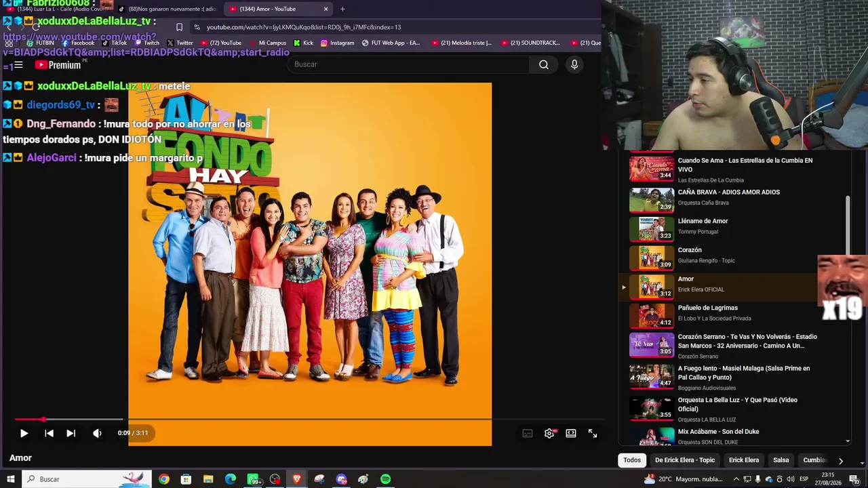This screenshot has height=488, width=868.
Task: Go to YouTube Premium home logo
Action: 58,65
